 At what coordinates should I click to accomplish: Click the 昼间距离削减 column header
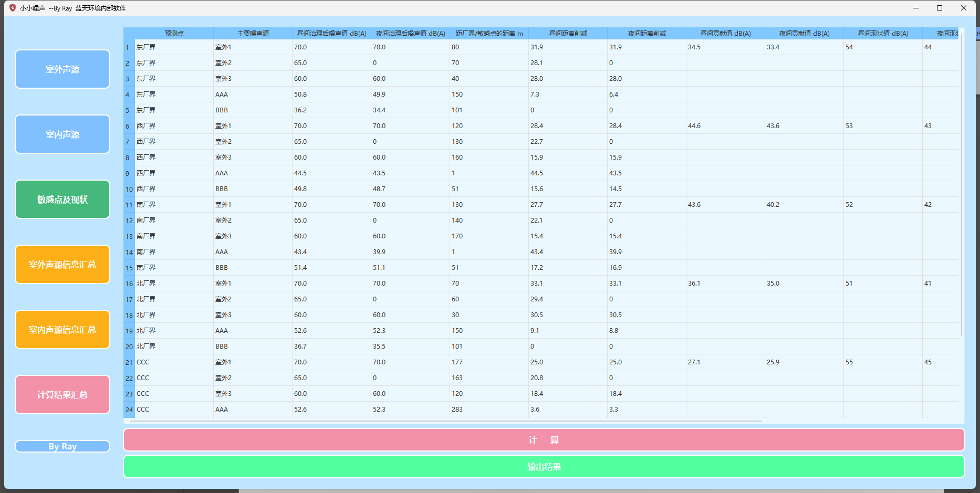(568, 33)
